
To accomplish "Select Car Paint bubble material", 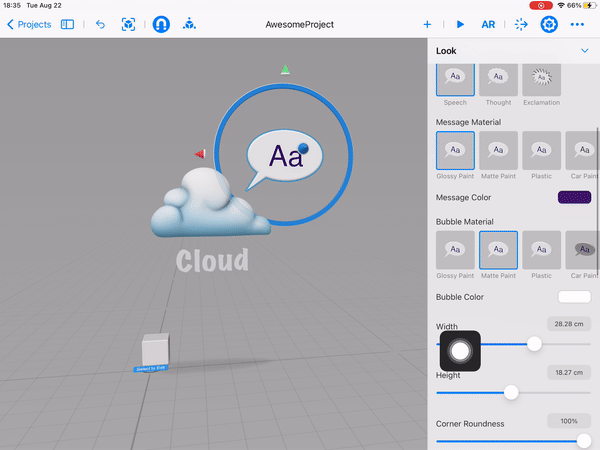I will (x=582, y=250).
